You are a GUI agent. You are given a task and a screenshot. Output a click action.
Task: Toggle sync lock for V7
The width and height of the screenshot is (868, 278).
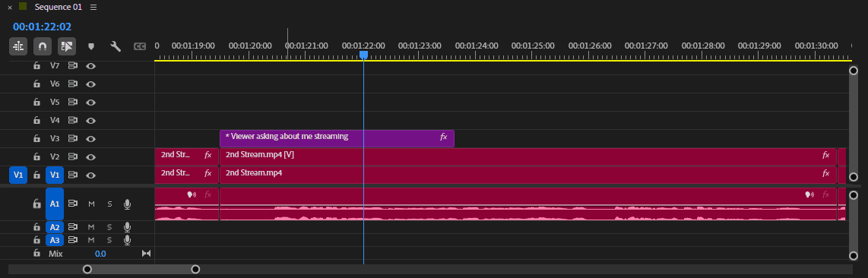pos(72,66)
